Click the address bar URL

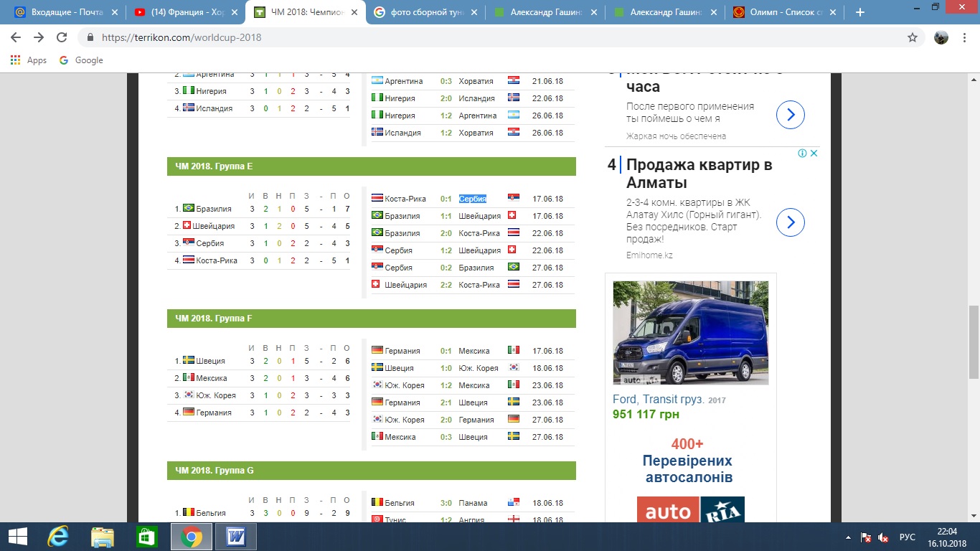(x=182, y=37)
